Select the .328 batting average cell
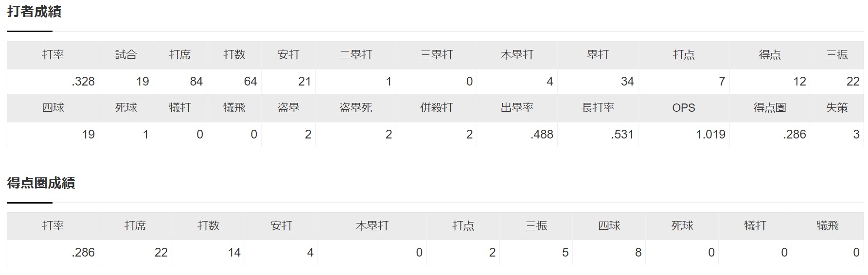This screenshot has width=868, height=275. 53,82
